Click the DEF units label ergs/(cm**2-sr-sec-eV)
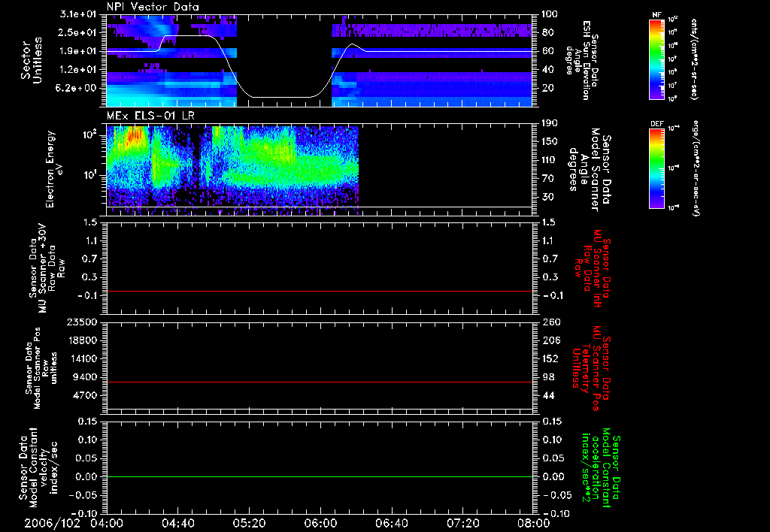 (x=696, y=168)
